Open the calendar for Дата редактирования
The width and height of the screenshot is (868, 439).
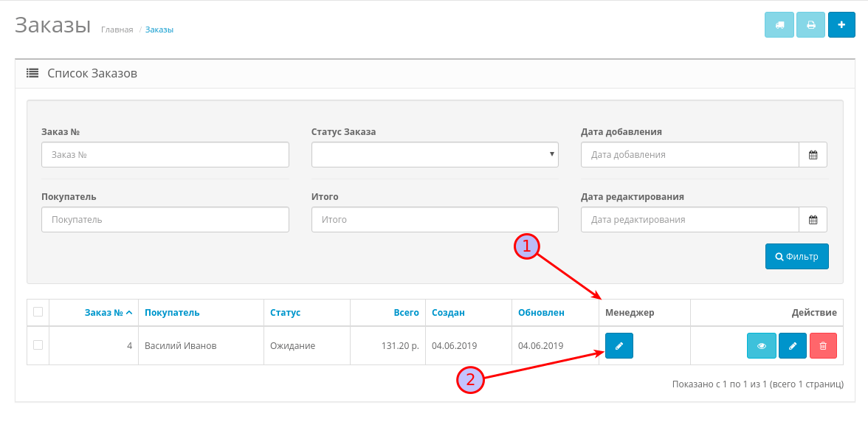(813, 220)
